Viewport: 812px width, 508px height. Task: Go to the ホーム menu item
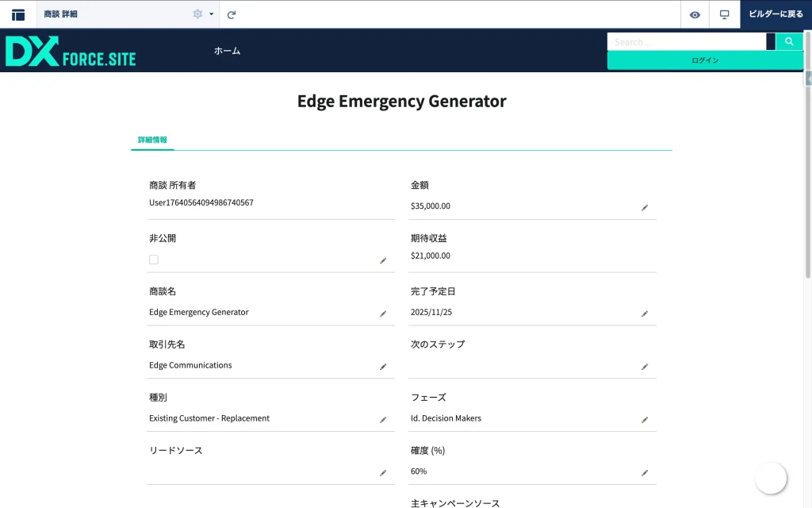pos(227,51)
